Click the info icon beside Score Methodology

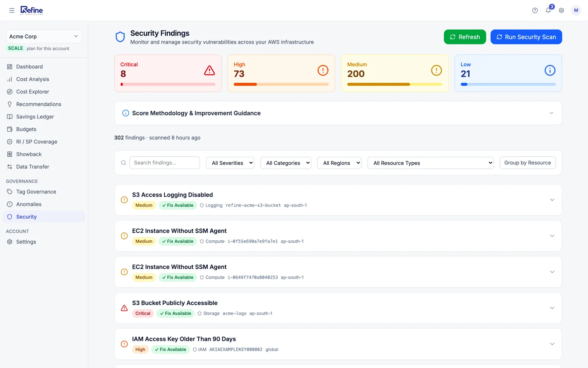coord(126,113)
